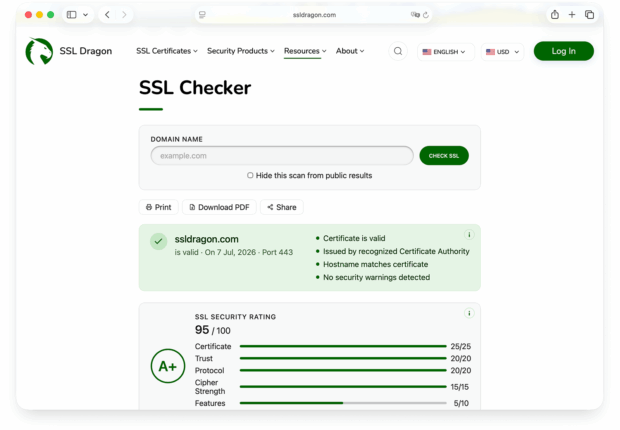Click the Download PDF button

[x=219, y=207]
